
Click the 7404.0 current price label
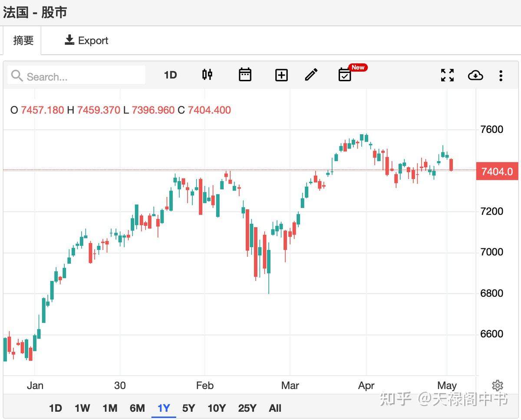coord(497,172)
